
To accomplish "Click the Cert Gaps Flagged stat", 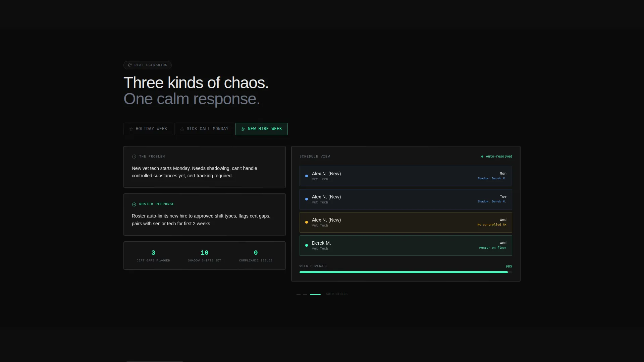I will pos(153,256).
